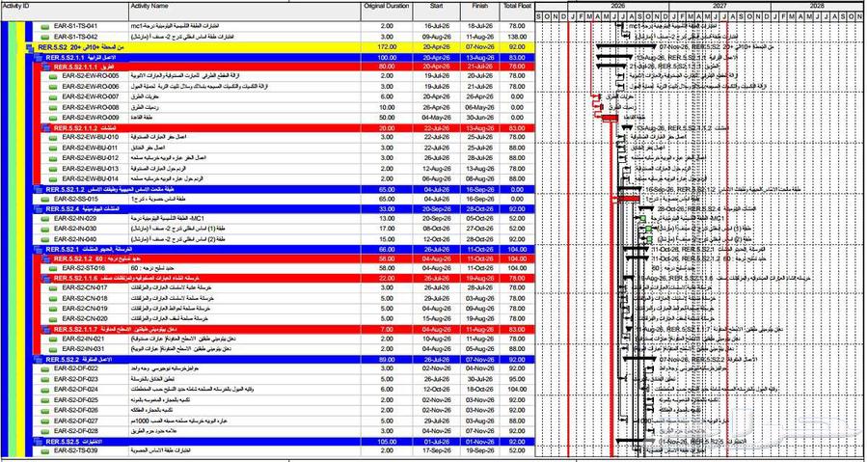
Task: Click the Finish column header
Action: pos(480,12)
